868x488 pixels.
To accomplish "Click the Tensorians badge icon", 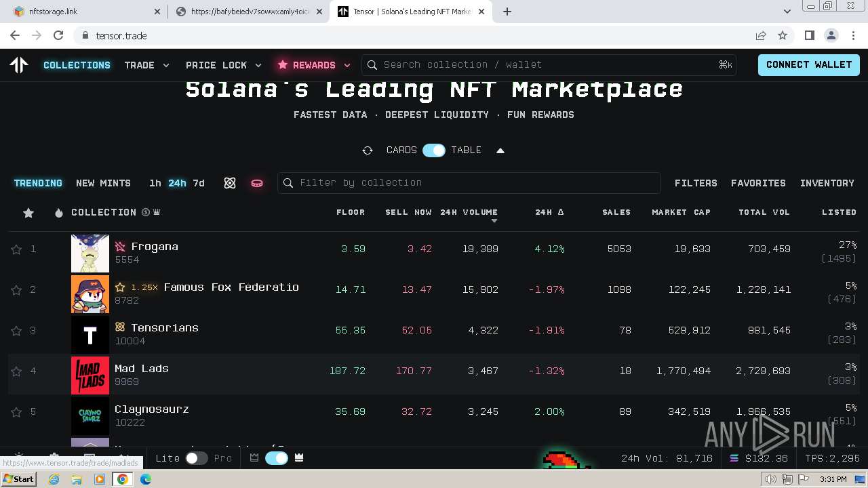I will (120, 327).
